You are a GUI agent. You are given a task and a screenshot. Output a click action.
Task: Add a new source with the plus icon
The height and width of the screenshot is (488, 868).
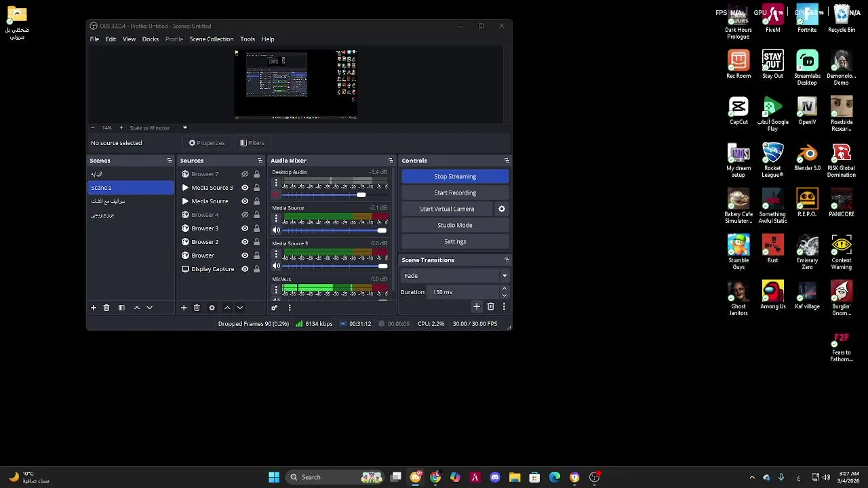[184, 308]
